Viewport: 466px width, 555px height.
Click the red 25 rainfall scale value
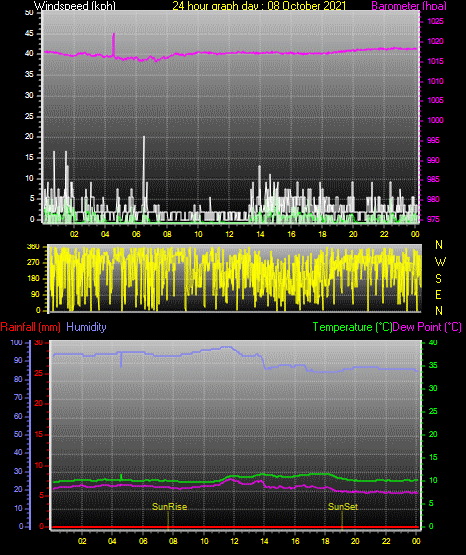(38, 373)
